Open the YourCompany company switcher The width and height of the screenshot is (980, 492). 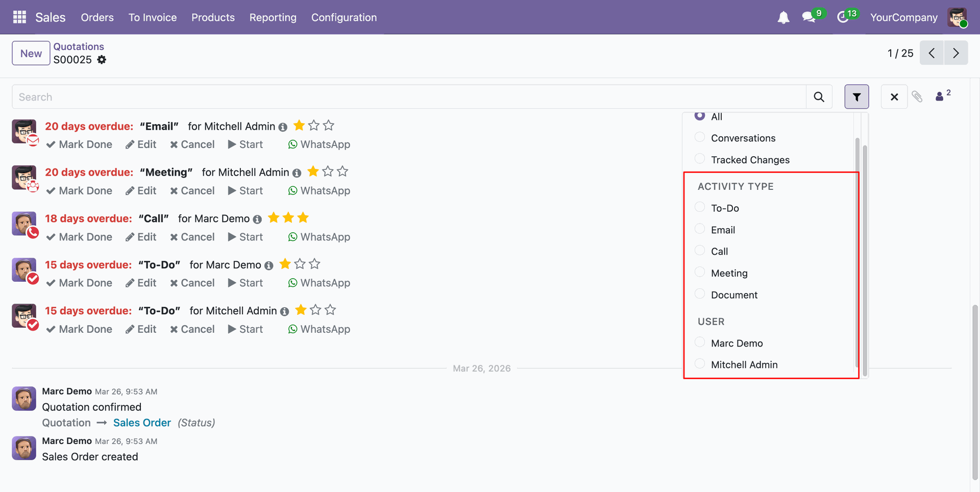903,17
